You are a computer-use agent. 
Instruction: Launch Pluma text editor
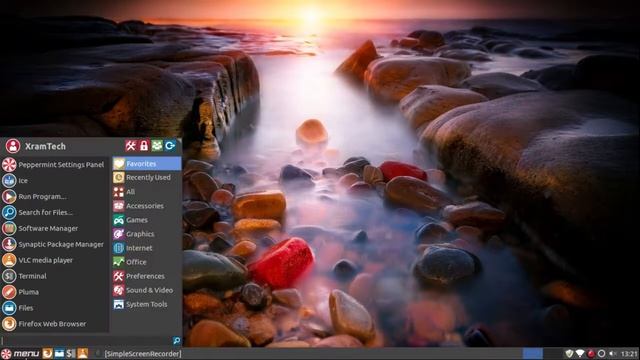point(54,292)
